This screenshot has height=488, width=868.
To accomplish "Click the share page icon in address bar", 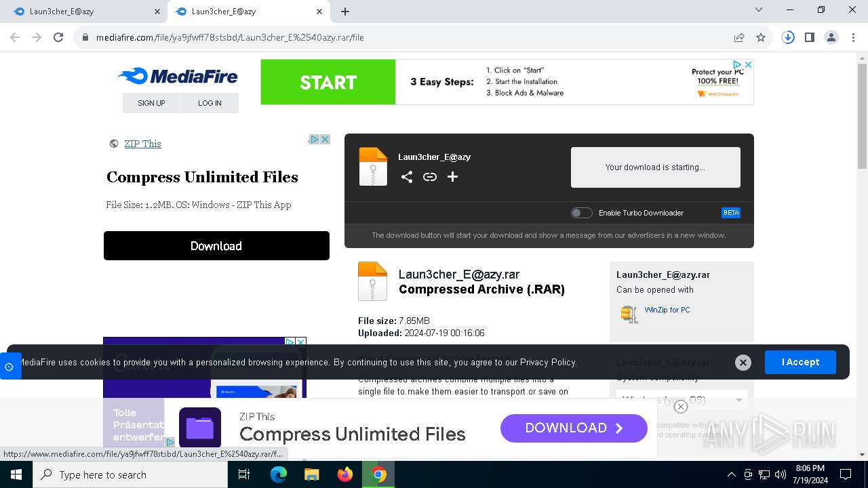I will point(739,37).
